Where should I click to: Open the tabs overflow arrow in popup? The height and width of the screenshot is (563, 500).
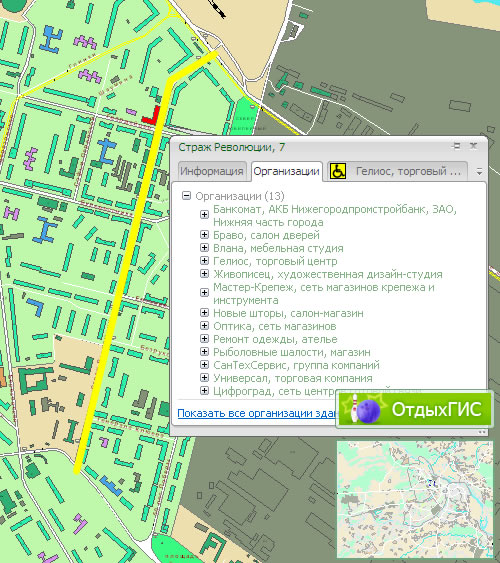479,172
